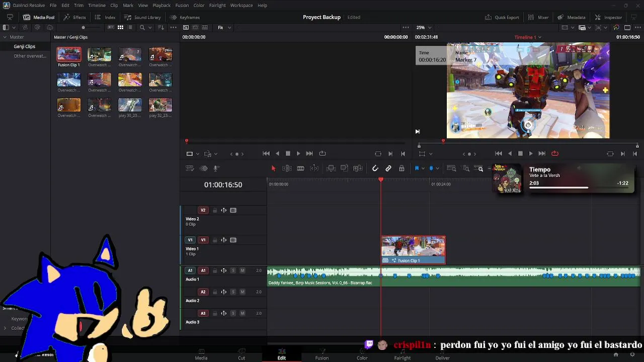Select the Genji Clips bin
This screenshot has width=644, height=362.
pyautogui.click(x=24, y=46)
